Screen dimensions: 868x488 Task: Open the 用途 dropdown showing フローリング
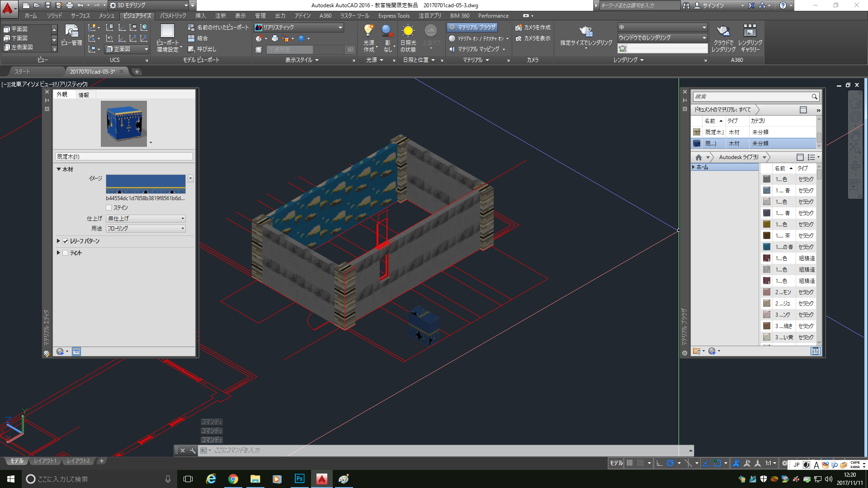146,229
